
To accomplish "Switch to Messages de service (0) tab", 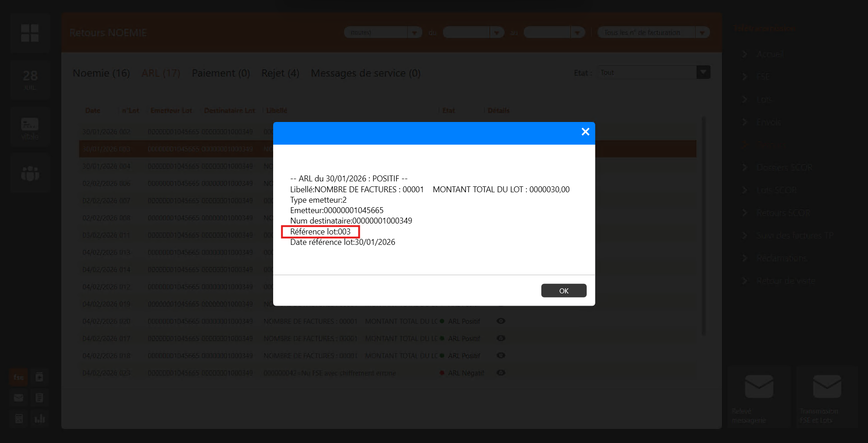I will (366, 73).
